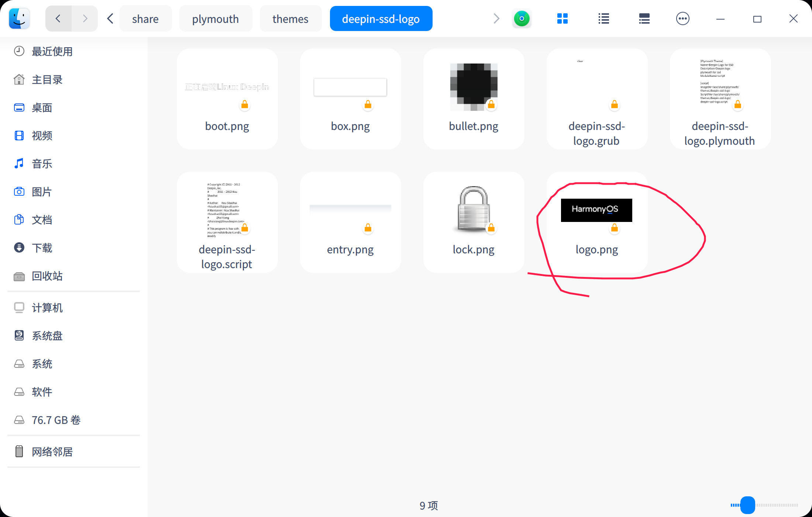Adjust the icon size slider handle
Image resolution: width=812 pixels, height=517 pixels.
(x=747, y=505)
